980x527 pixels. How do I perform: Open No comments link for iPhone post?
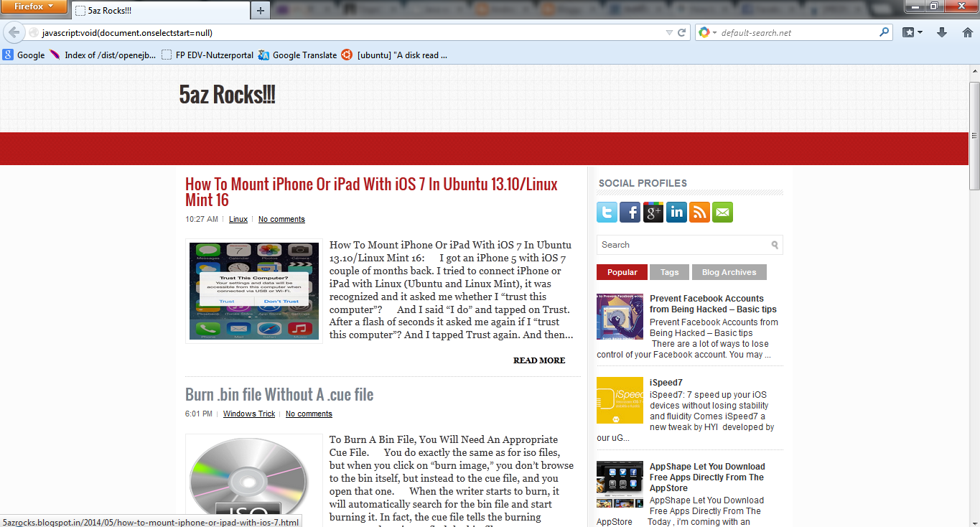click(281, 219)
